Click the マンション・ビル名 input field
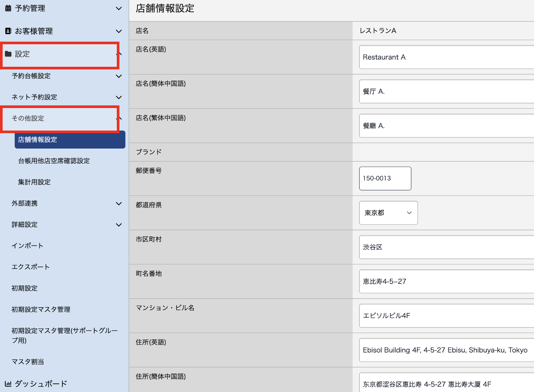Screen dimensions: 534x392 [447, 315]
